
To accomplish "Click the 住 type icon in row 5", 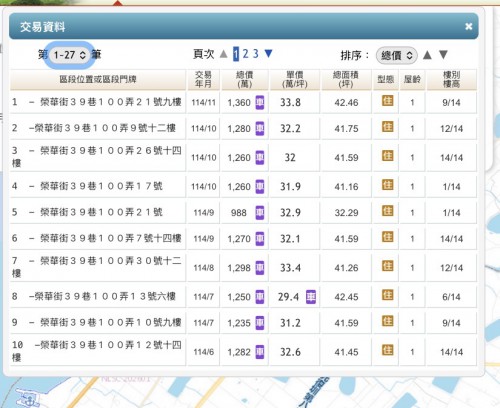I will coord(387,211).
